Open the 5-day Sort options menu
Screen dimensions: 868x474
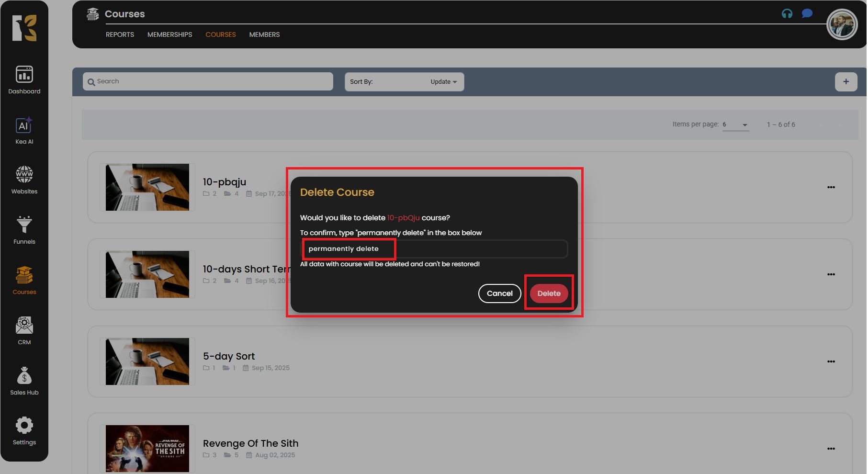[831, 361]
